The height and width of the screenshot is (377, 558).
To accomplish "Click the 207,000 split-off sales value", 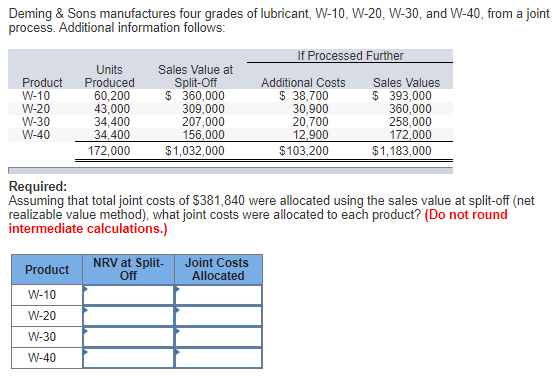I will pyautogui.click(x=203, y=122).
